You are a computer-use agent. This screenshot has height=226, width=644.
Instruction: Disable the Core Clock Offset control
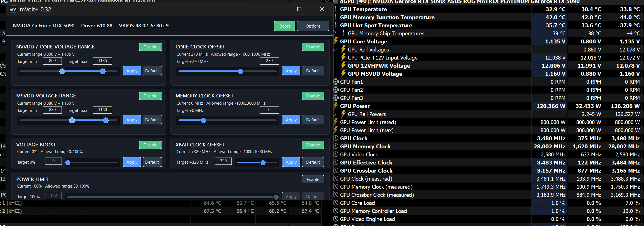click(313, 47)
